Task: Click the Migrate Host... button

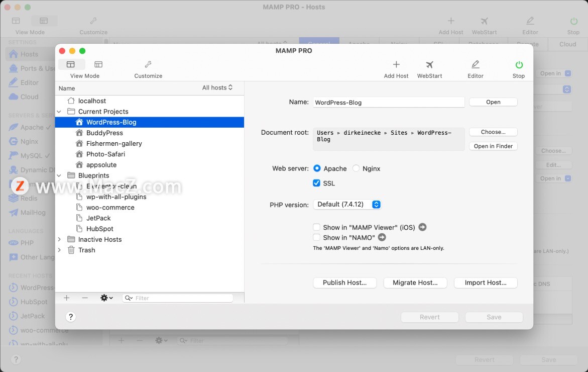Action: coord(415,283)
